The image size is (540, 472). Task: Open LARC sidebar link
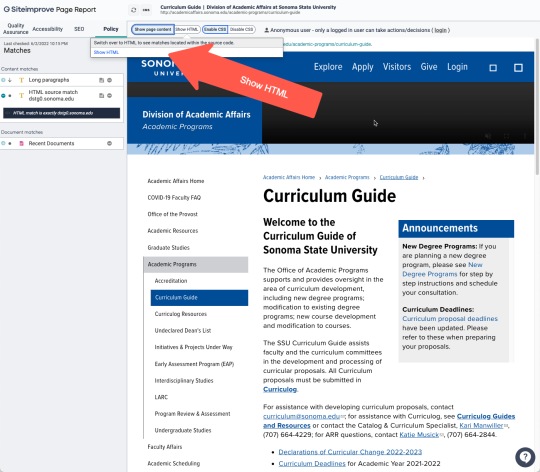(x=161, y=397)
